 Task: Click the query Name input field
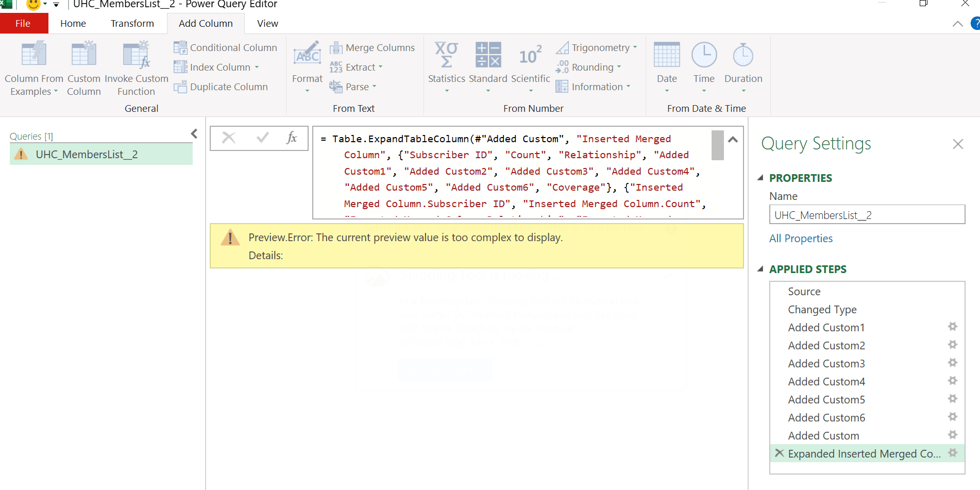(867, 215)
